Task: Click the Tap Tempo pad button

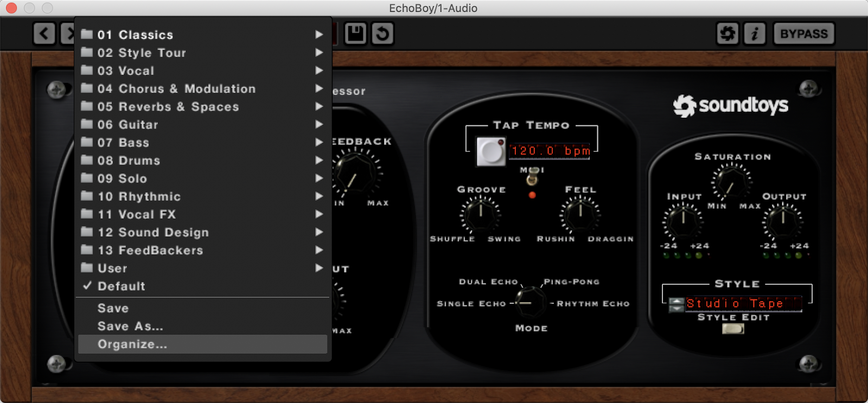Action: click(491, 151)
